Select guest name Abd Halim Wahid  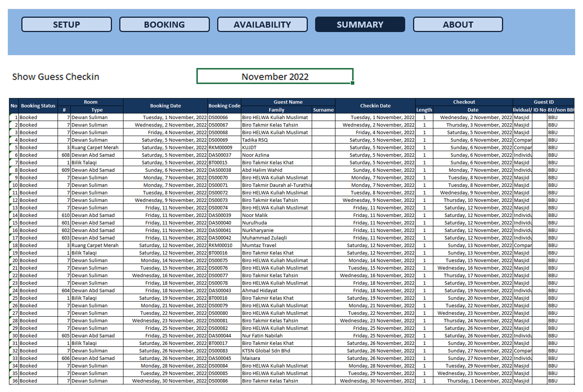point(276,170)
